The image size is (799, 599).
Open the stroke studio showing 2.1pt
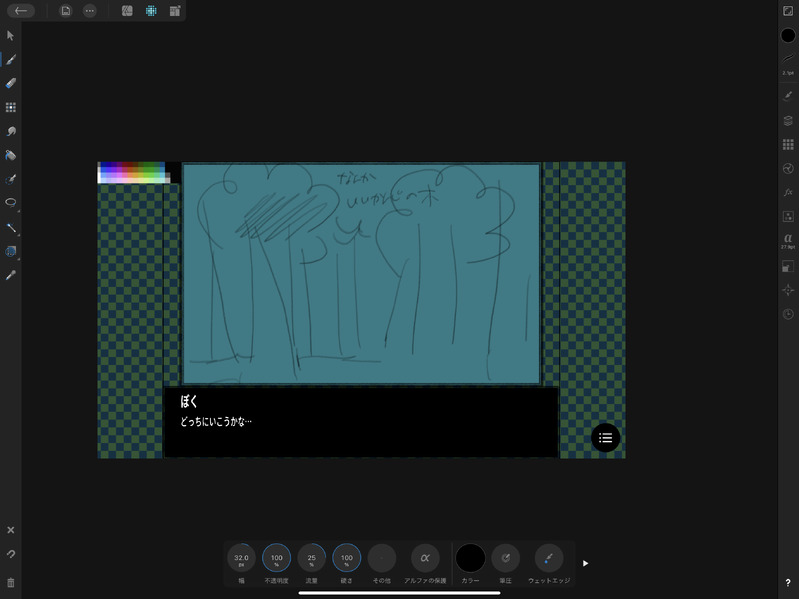(x=788, y=64)
